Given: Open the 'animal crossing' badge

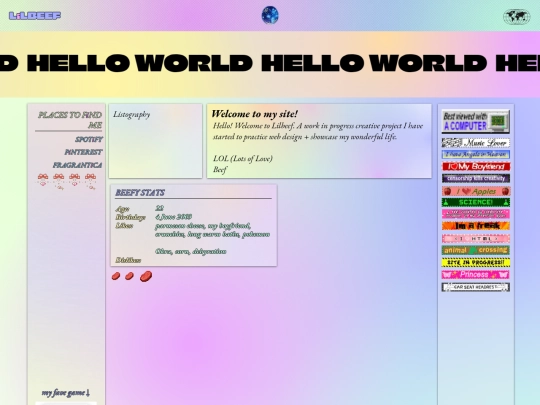Looking at the screenshot, I should click(x=476, y=250).
